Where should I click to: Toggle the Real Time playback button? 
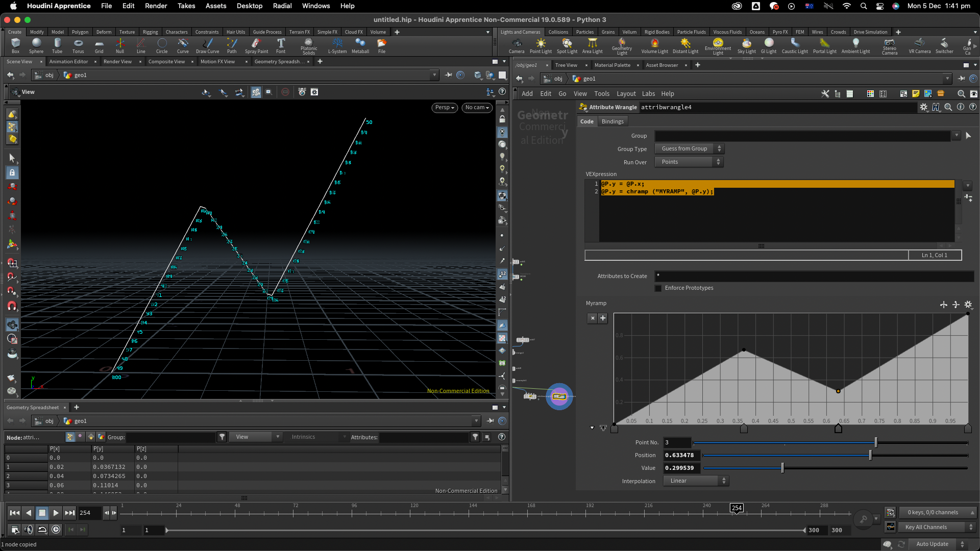tap(56, 530)
